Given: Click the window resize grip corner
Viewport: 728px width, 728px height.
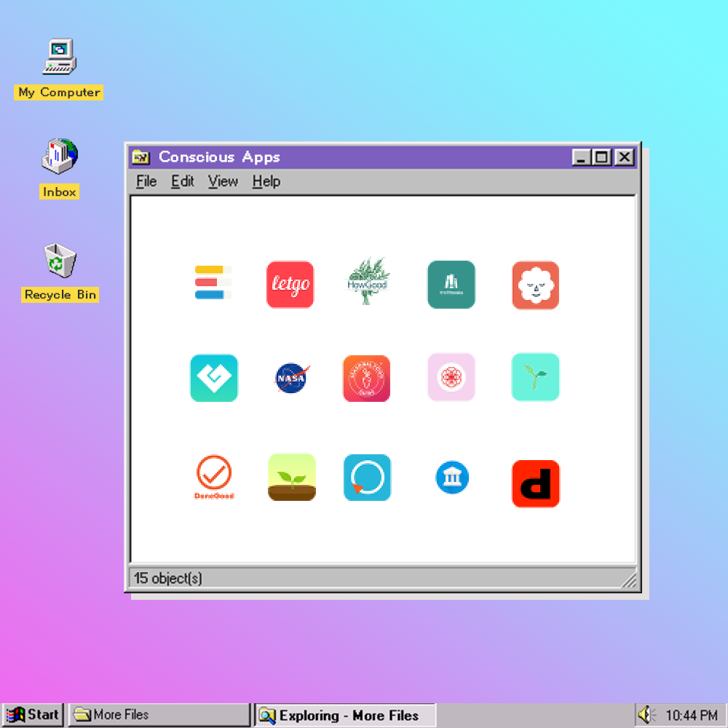Looking at the screenshot, I should [629, 581].
